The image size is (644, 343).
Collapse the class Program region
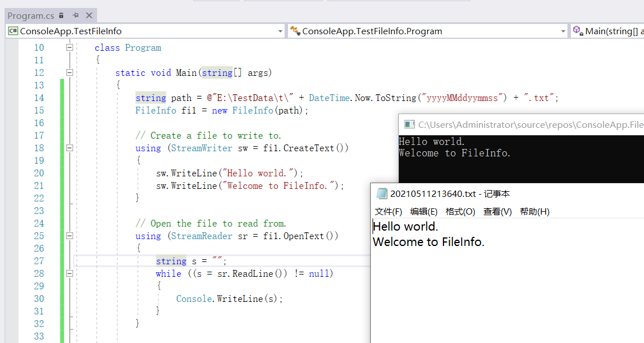click(x=70, y=47)
